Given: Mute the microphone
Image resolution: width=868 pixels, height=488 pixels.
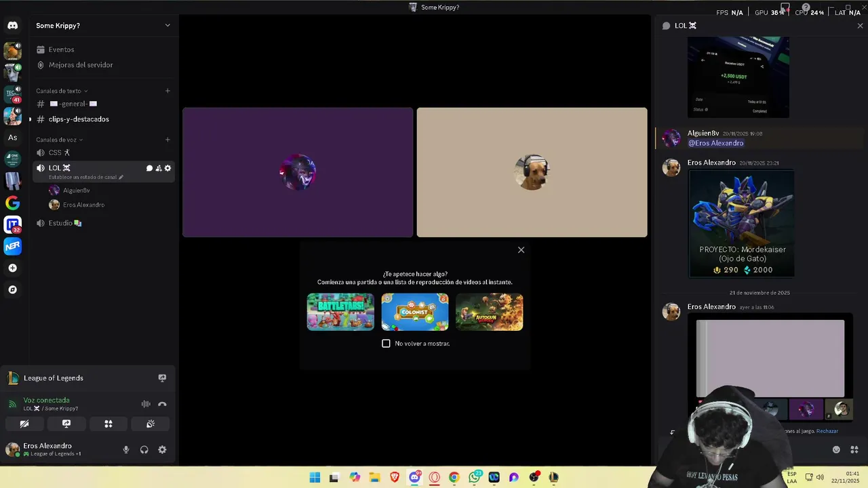Looking at the screenshot, I should point(126,449).
